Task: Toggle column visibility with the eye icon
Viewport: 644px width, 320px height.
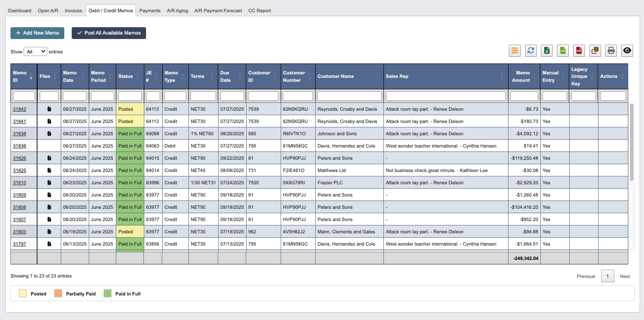Action: [x=627, y=50]
